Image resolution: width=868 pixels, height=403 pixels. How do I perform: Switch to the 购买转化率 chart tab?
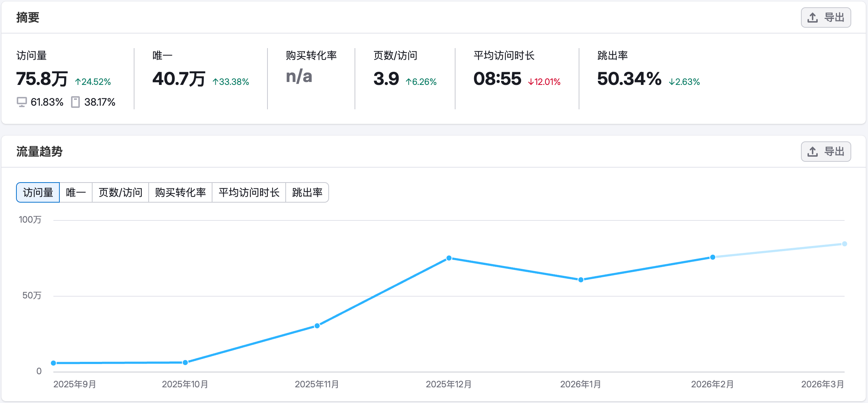click(x=180, y=192)
